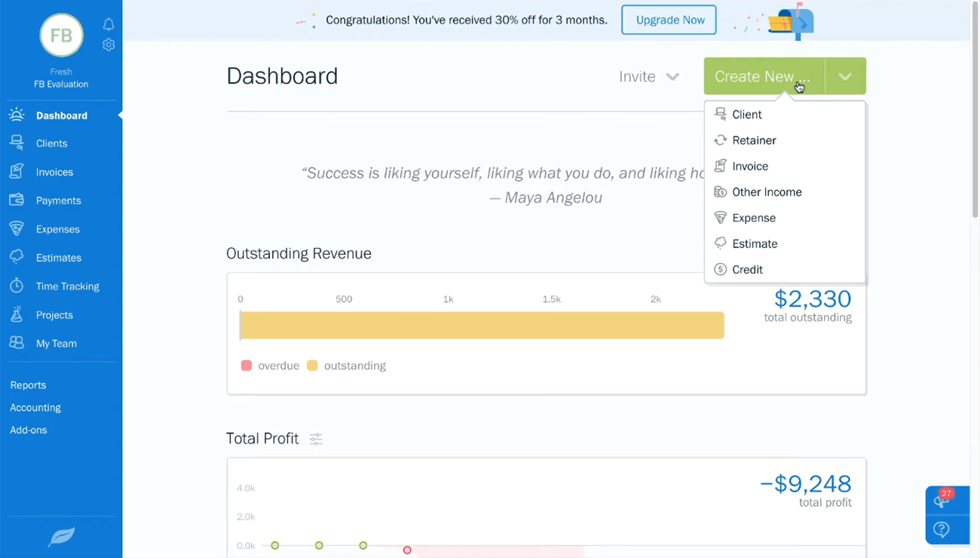Click the yellow outstanding revenue bar
The image size is (980, 558).
tap(482, 325)
